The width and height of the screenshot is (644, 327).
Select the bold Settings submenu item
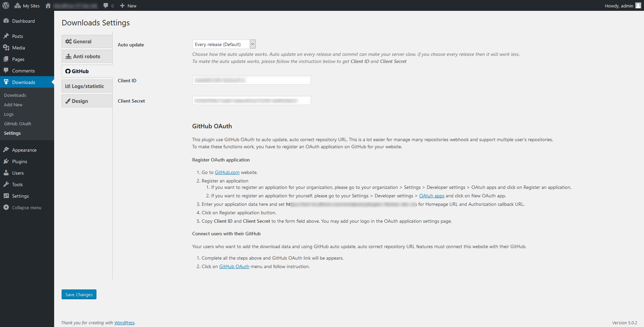tap(12, 133)
